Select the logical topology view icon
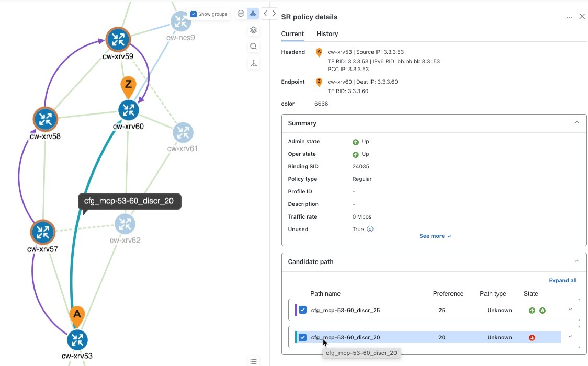This screenshot has height=366, width=588. pos(253,13)
